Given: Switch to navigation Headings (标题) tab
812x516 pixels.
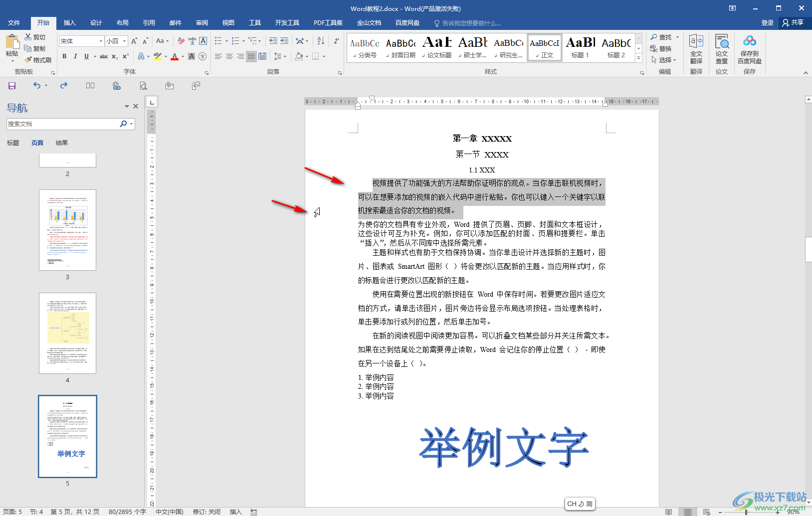Looking at the screenshot, I should 13,143.
